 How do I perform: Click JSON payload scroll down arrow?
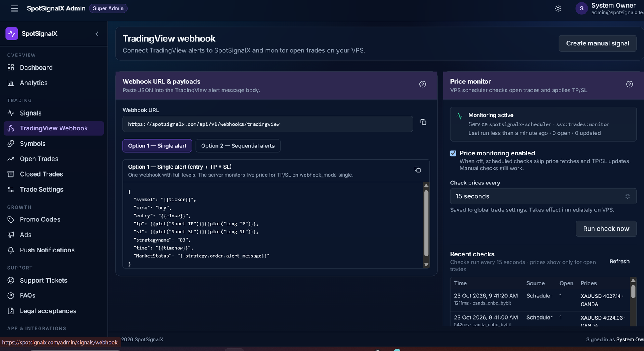pyautogui.click(x=426, y=265)
